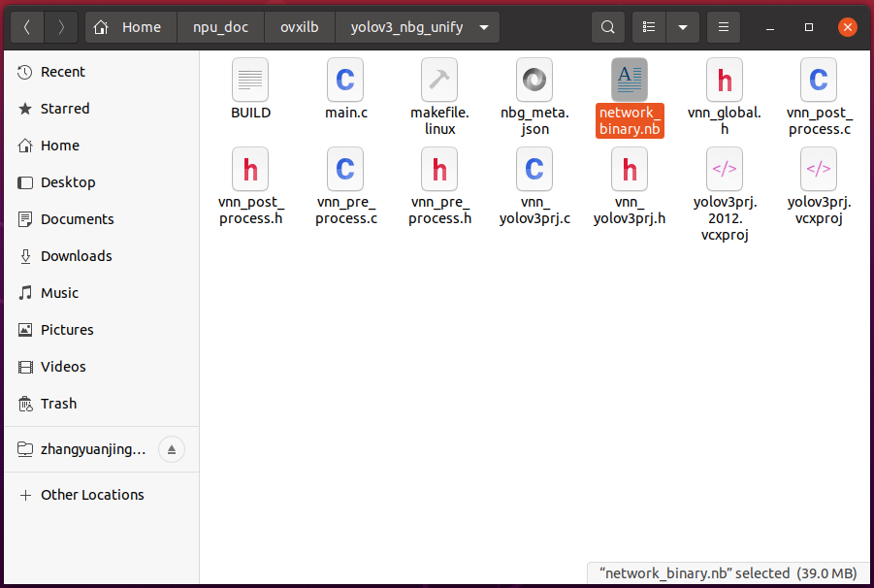Select the yolov3prj.2012.vcxproj file icon
The height and width of the screenshot is (588, 874).
pos(724,169)
